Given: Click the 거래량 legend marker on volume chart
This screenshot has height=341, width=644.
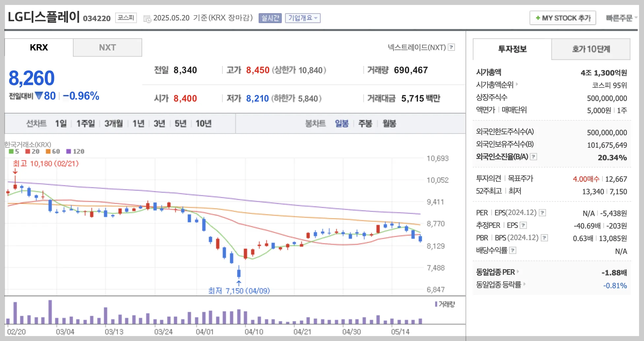Looking at the screenshot, I should 436,304.
